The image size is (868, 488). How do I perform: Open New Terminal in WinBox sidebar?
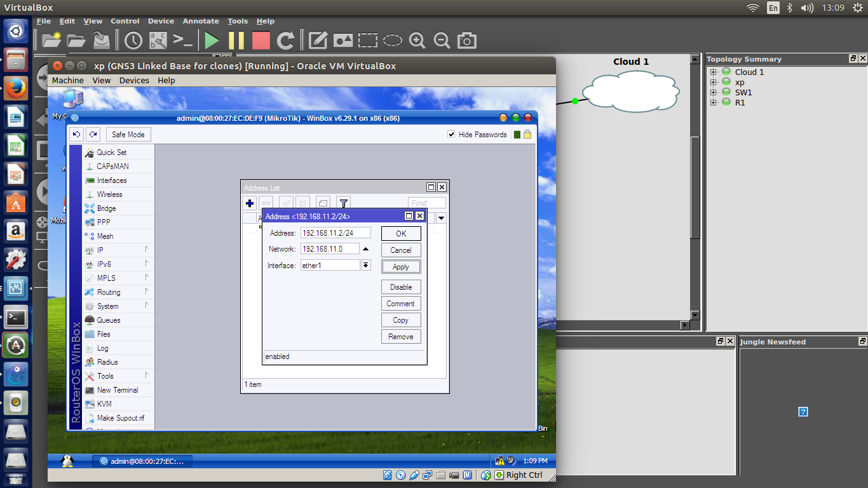click(118, 390)
